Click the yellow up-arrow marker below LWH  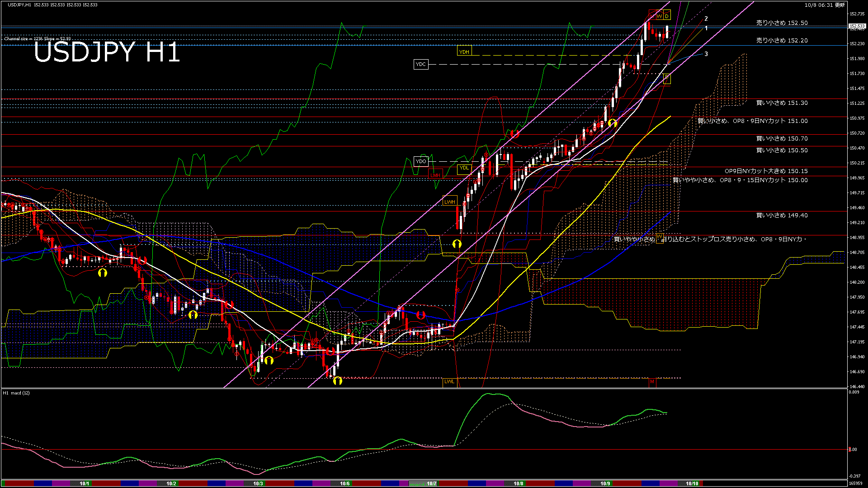(x=457, y=244)
